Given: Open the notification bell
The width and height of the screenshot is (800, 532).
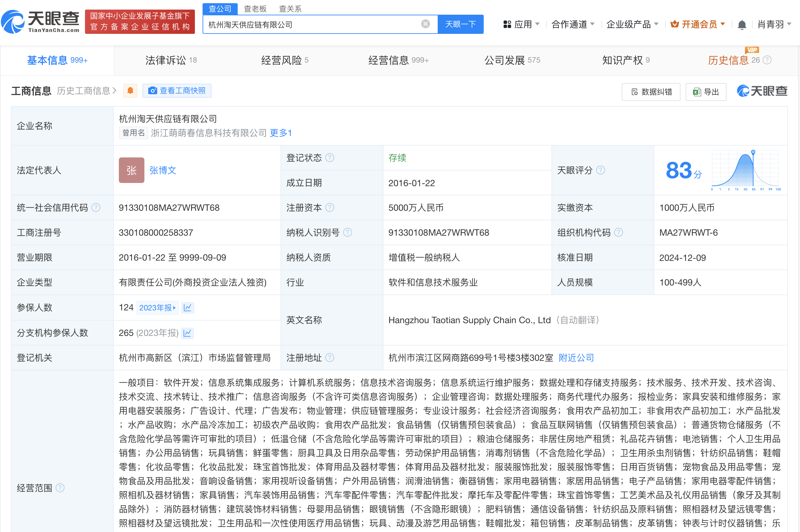Looking at the screenshot, I should point(742,24).
